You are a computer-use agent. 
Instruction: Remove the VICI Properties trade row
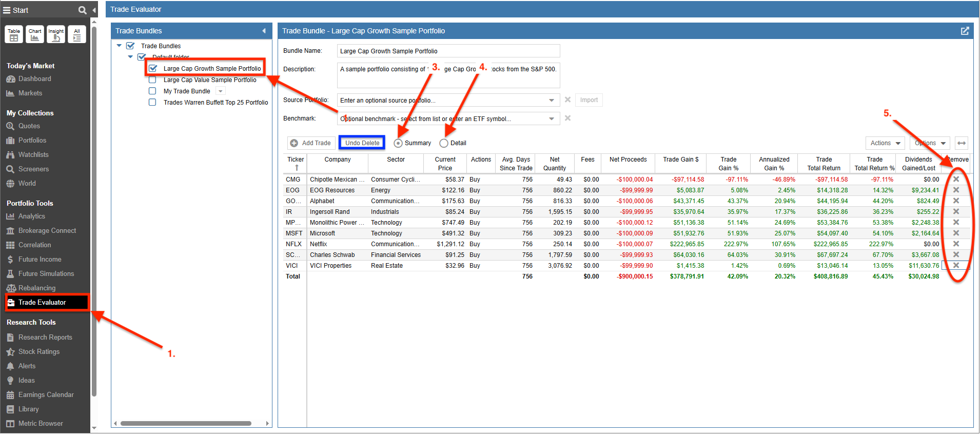(956, 265)
